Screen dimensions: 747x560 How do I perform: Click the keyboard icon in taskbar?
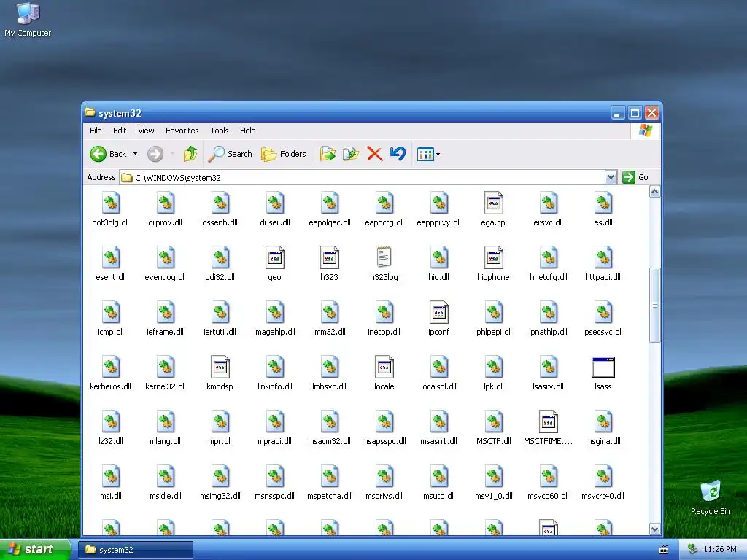(664, 550)
